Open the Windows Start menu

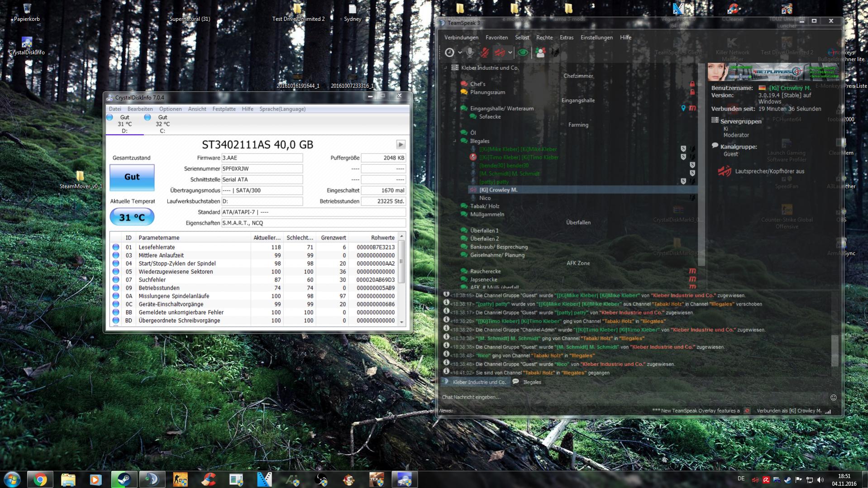click(x=12, y=479)
